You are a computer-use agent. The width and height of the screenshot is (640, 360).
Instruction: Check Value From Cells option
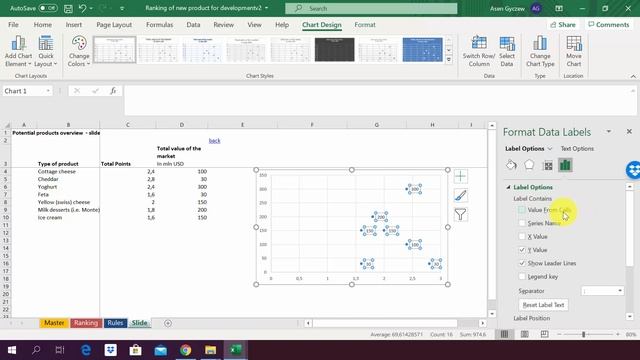coord(522,210)
